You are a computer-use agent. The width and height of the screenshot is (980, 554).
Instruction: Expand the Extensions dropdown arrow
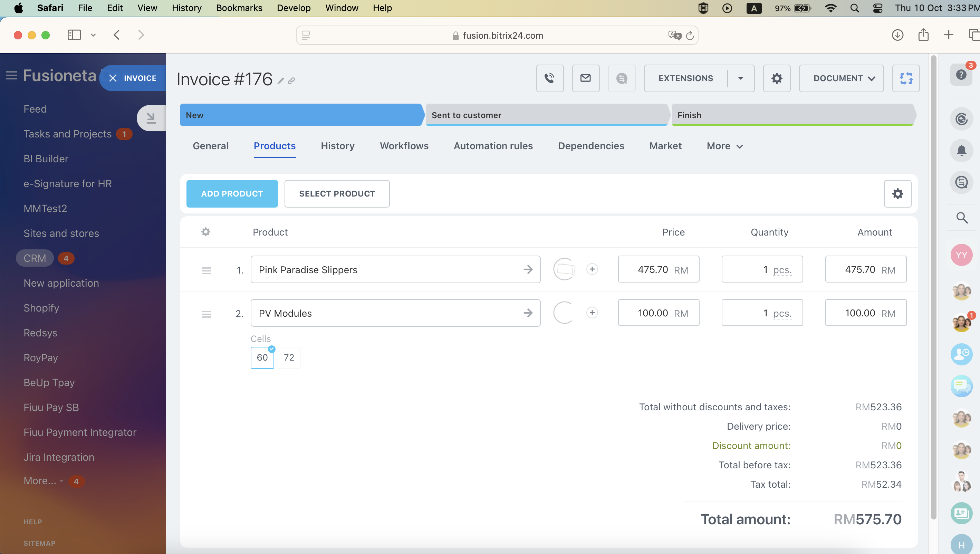pos(740,78)
